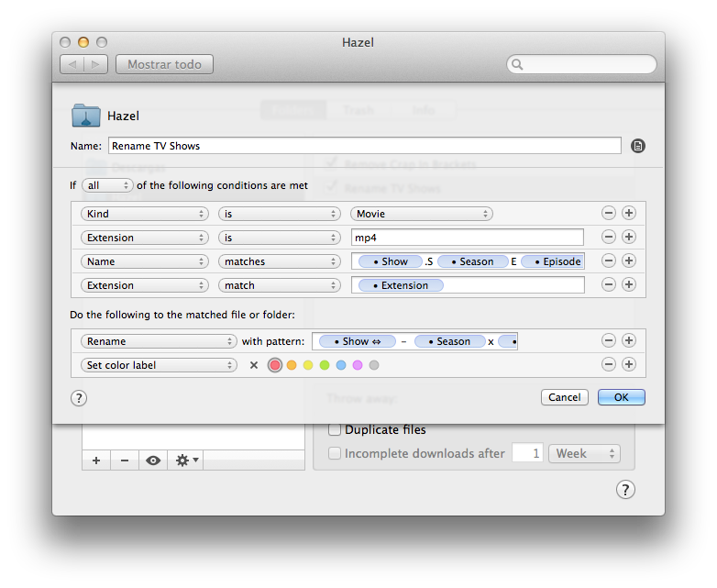Remove the Kind is Movie condition
The width and height of the screenshot is (717, 588).
(608, 213)
